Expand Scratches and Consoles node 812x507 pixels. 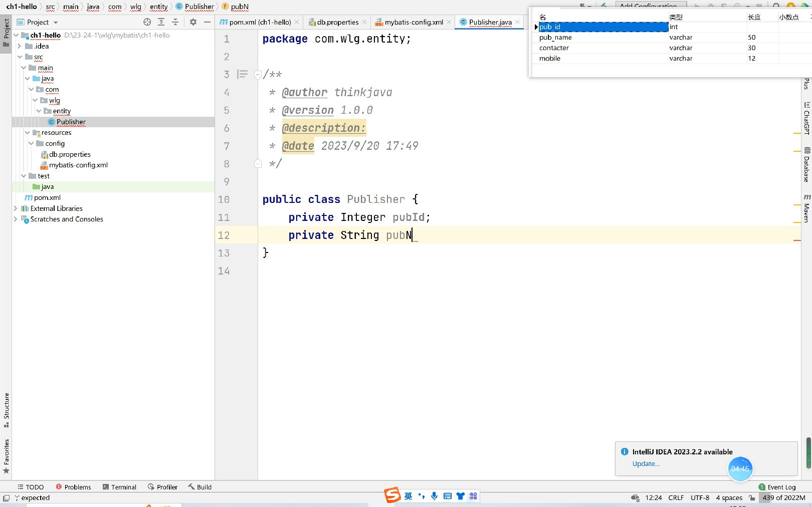[16, 219]
